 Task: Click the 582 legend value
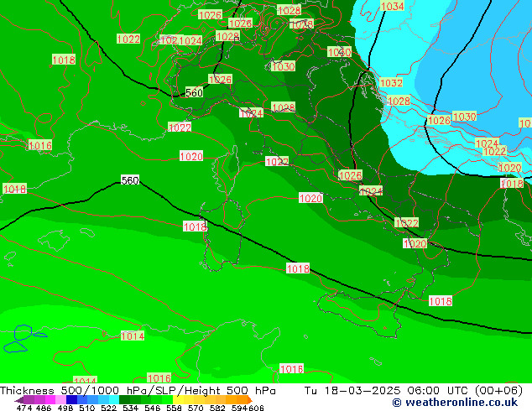(x=217, y=408)
